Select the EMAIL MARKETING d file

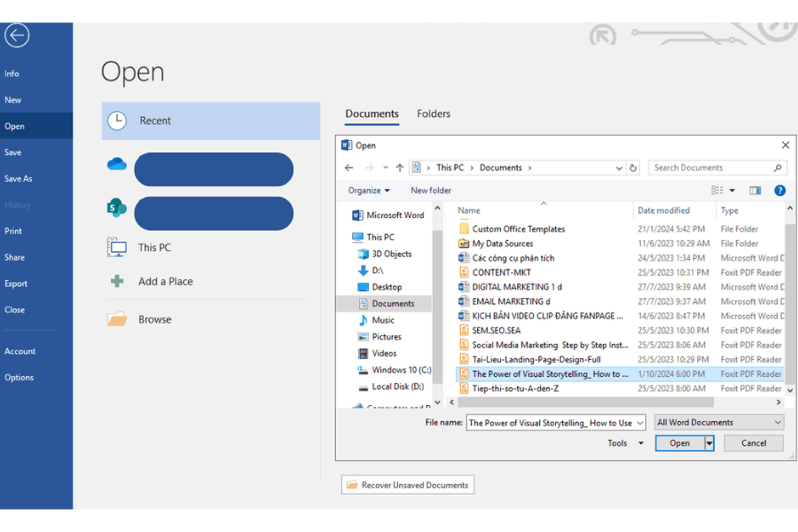(x=511, y=301)
